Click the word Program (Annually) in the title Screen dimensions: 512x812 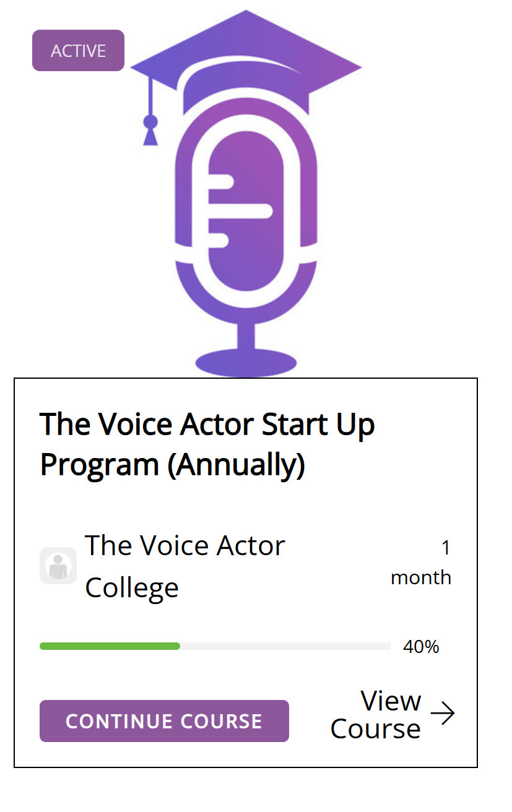tap(172, 465)
